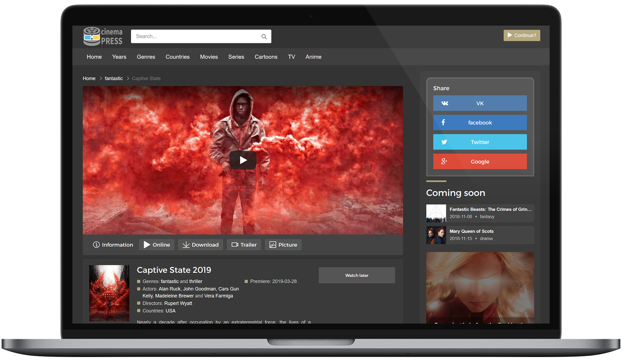Click the search magnifier icon
This screenshot has height=364, width=622.
264,37
